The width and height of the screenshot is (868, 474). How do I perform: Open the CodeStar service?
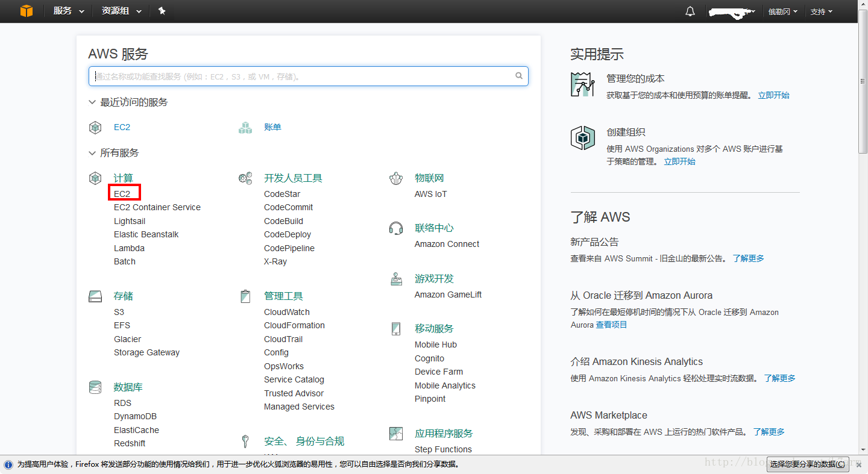[x=282, y=194]
